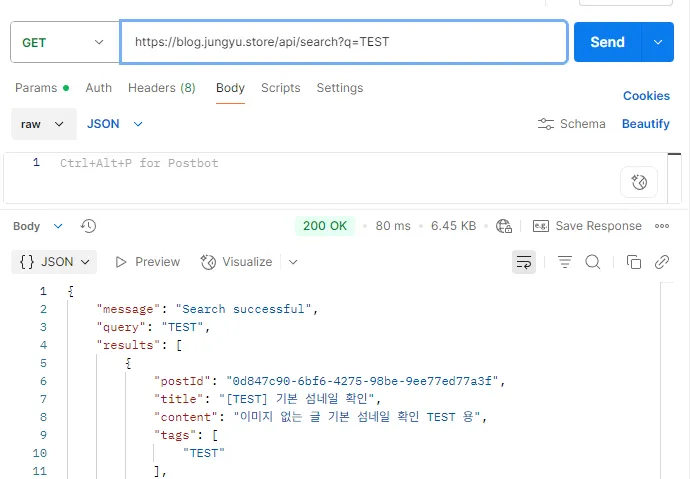The height and width of the screenshot is (479, 691).
Task: Copy response body to clipboard
Action: (633, 262)
